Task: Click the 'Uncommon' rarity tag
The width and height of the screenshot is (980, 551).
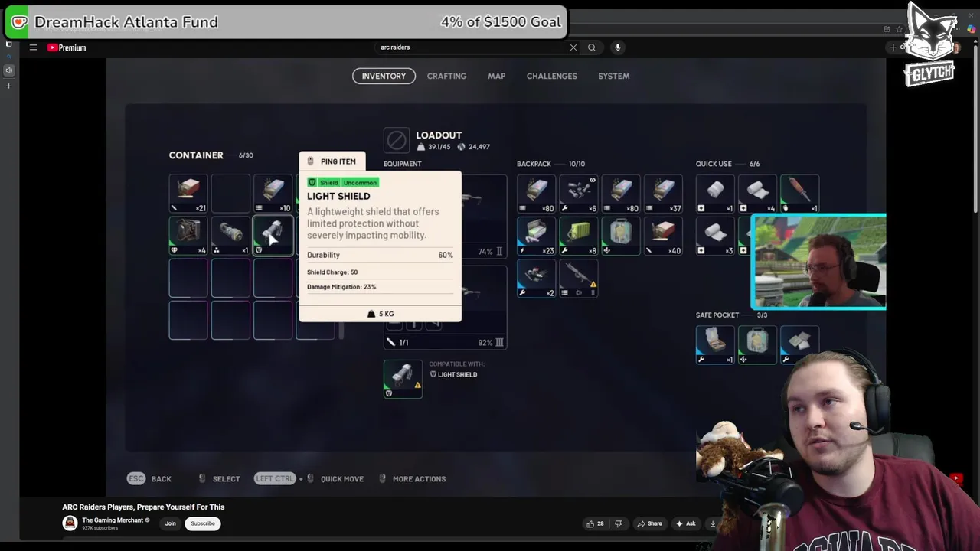Action: pos(360,183)
